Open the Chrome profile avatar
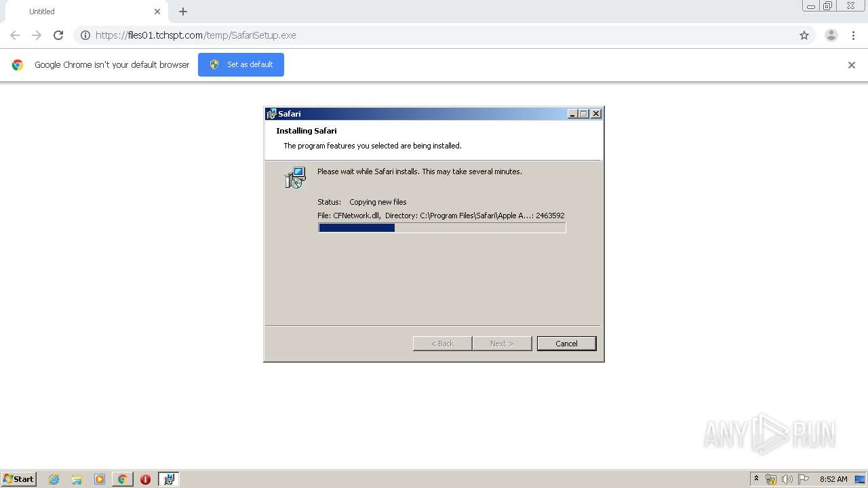The height and width of the screenshot is (488, 868). point(831,35)
